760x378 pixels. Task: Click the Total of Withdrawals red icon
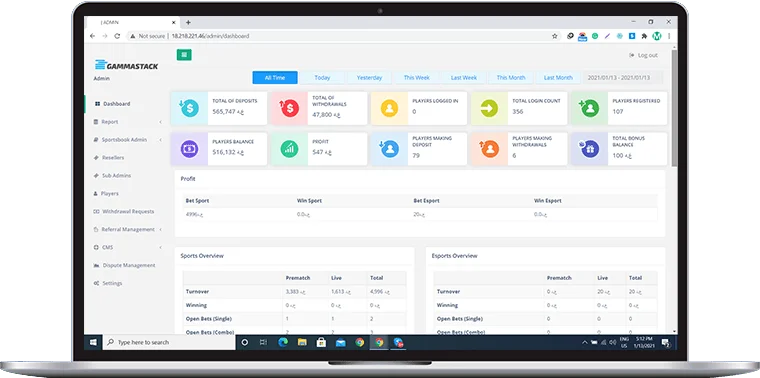289,108
